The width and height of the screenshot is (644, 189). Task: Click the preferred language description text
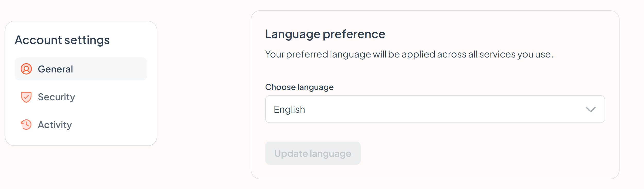point(409,54)
